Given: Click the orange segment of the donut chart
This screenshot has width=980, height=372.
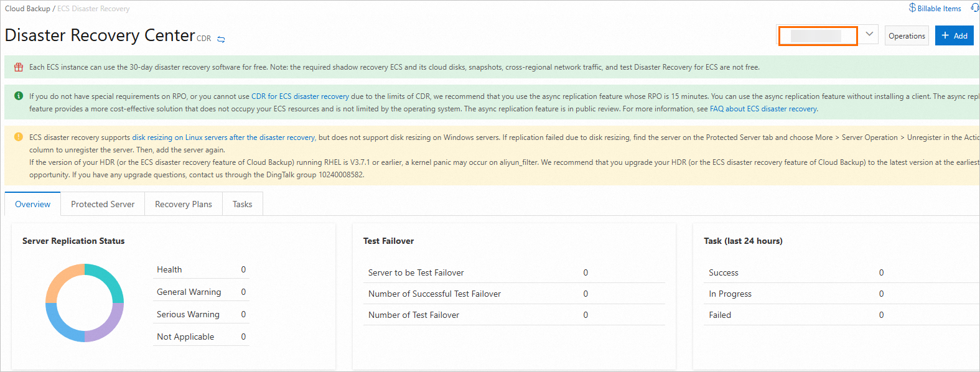Looking at the screenshot, I should (x=60, y=278).
